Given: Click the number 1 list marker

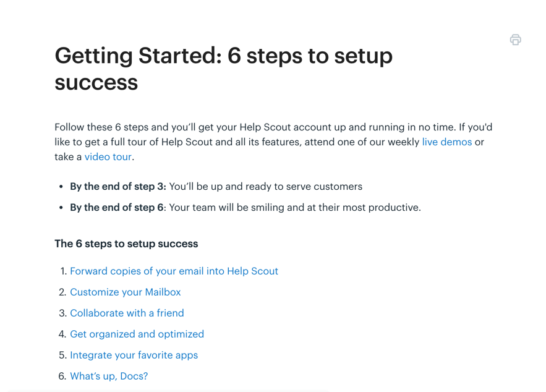Looking at the screenshot, I should pyautogui.click(x=62, y=271).
